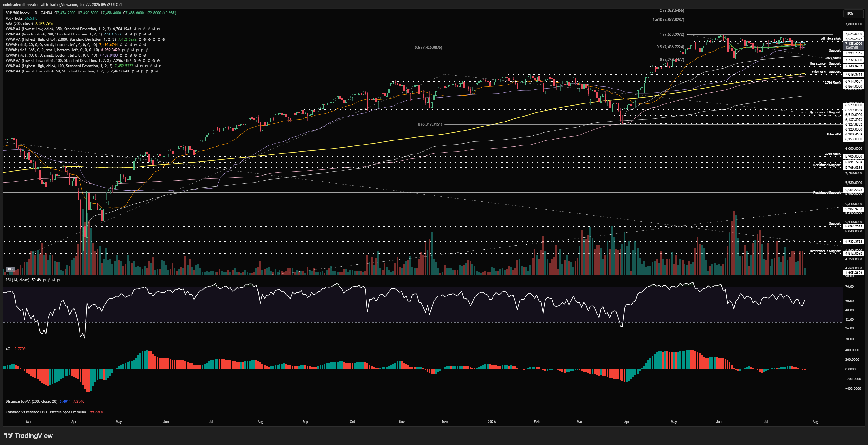Image resolution: width=868 pixels, height=445 pixels.
Task: Select the 2025 Open annotation
Action: (833, 154)
